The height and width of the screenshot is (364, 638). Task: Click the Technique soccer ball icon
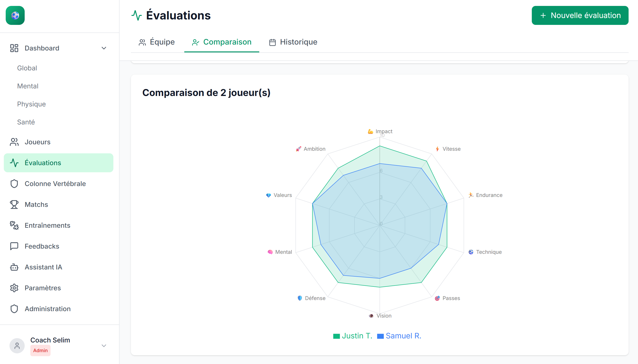point(471,252)
